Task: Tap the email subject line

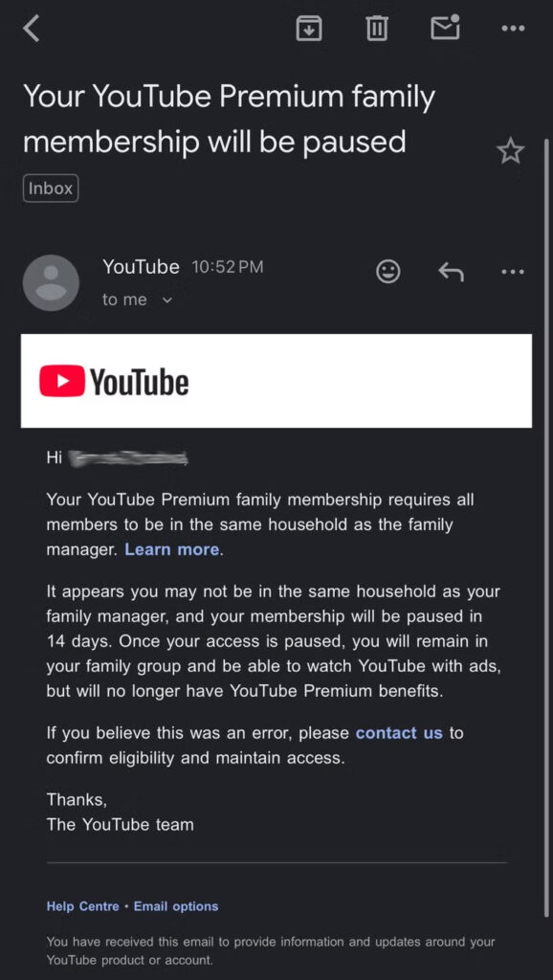Action: tap(230, 118)
